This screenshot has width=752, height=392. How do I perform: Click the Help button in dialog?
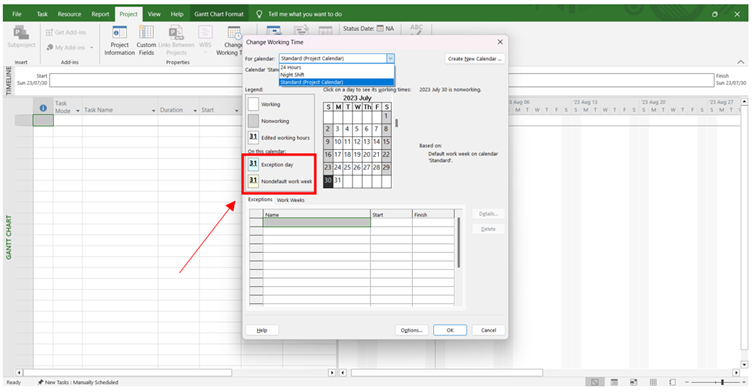pos(262,330)
